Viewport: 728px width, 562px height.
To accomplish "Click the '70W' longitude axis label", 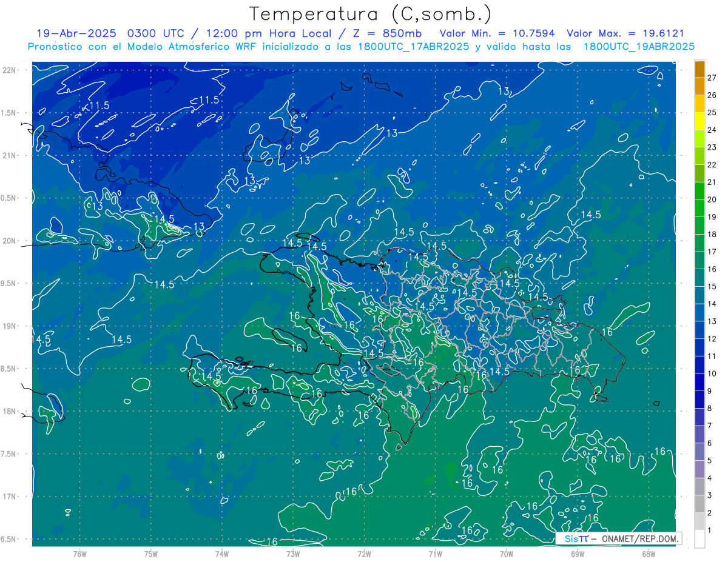I will tap(507, 554).
